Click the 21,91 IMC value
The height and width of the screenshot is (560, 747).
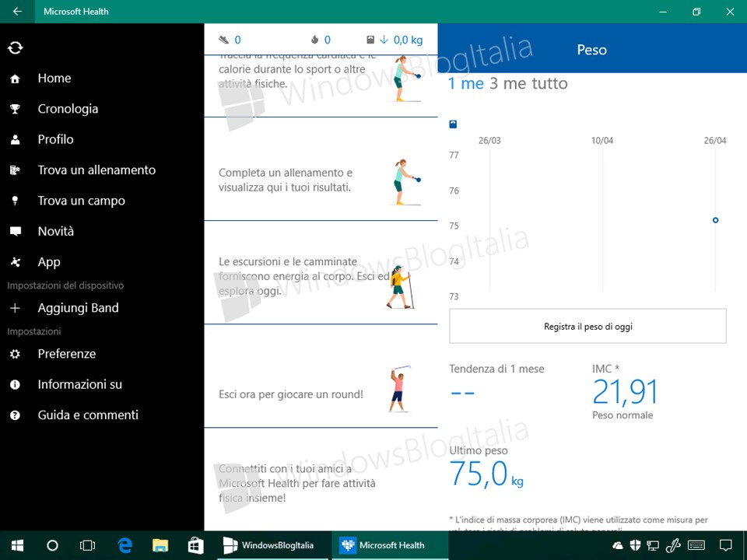click(x=625, y=392)
